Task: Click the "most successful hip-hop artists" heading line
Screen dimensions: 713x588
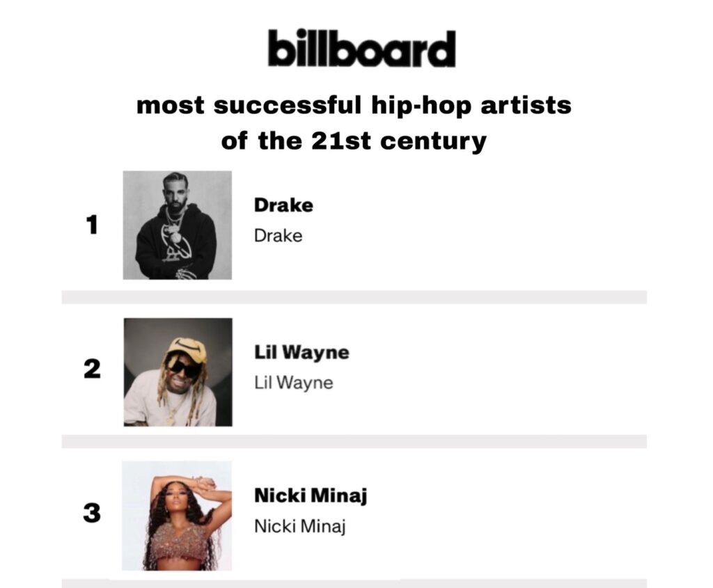Action: (x=354, y=106)
